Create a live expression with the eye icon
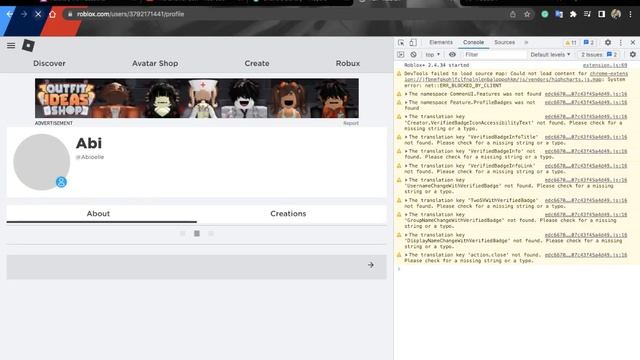Viewport: 640px width, 360px height. click(x=452, y=54)
